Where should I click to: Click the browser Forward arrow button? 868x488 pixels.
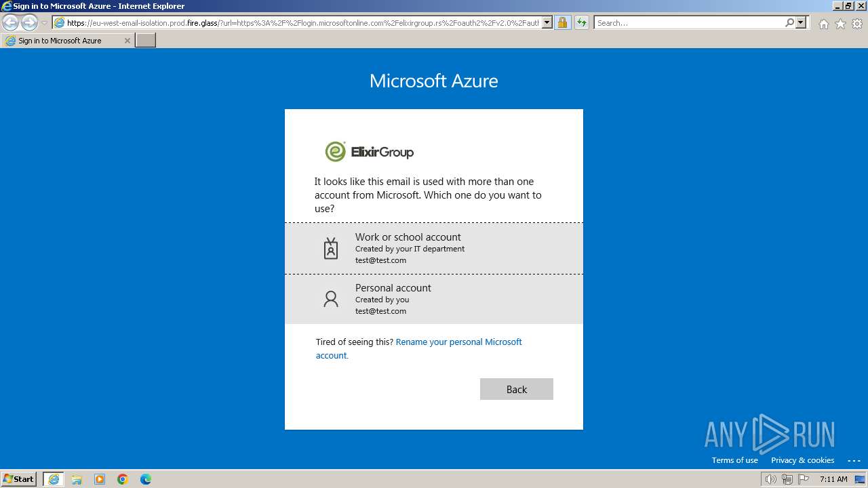point(29,23)
